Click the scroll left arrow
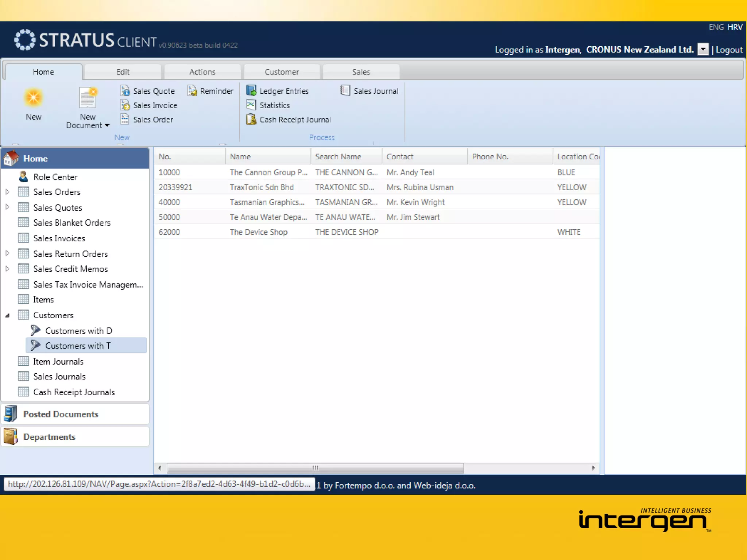747x560 pixels. [159, 468]
